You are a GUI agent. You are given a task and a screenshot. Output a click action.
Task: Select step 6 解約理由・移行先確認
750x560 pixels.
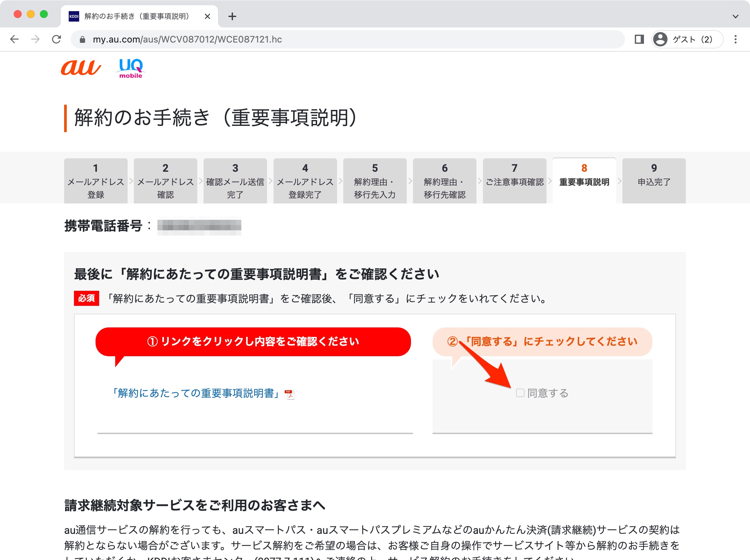click(x=445, y=181)
